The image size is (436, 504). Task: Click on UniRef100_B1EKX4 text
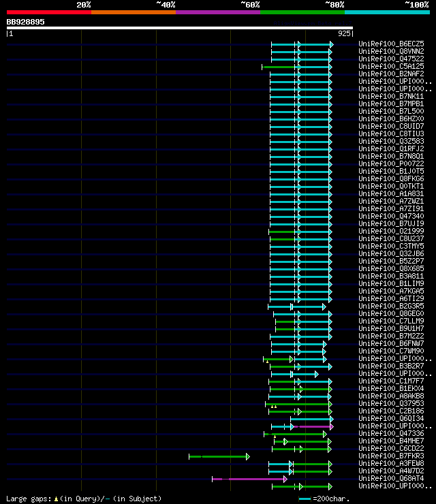coord(391,388)
